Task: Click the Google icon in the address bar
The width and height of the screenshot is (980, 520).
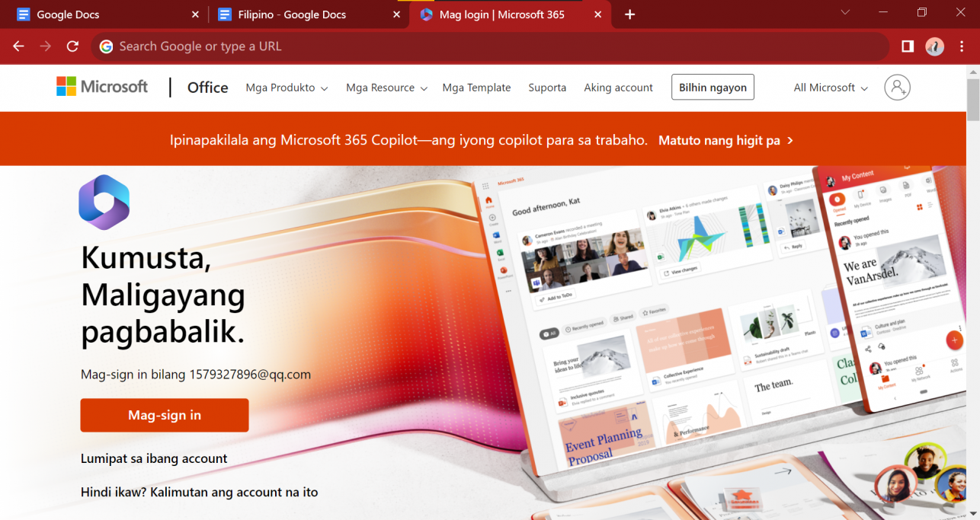Action: tap(106, 46)
